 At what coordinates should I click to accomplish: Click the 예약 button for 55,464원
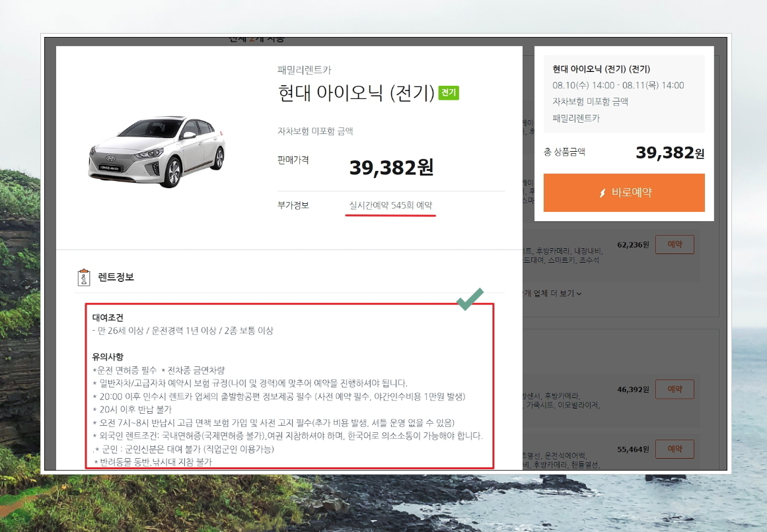[675, 448]
